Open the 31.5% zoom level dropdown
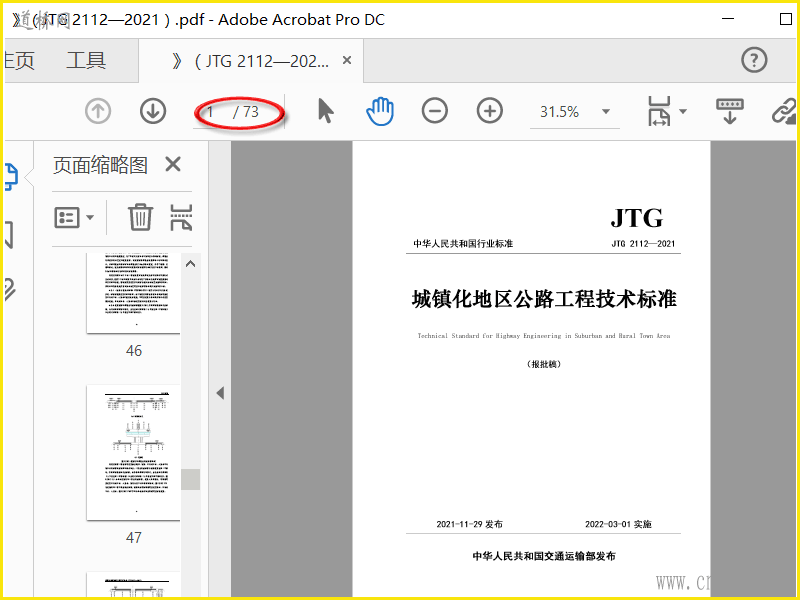The height and width of the screenshot is (600, 800). click(x=606, y=111)
